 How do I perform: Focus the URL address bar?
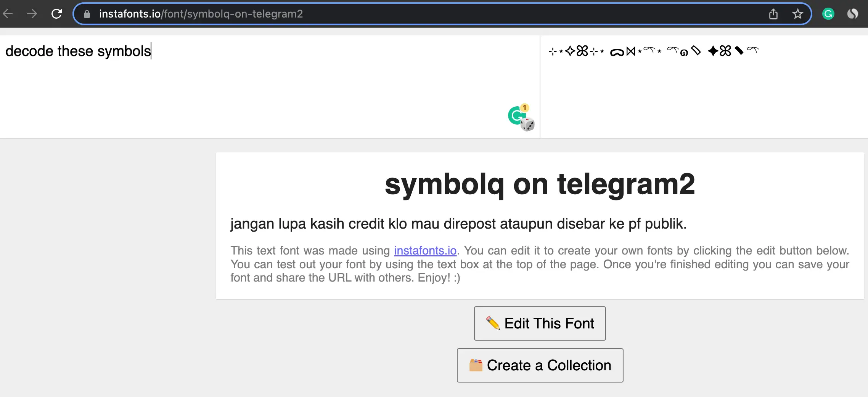click(x=420, y=14)
